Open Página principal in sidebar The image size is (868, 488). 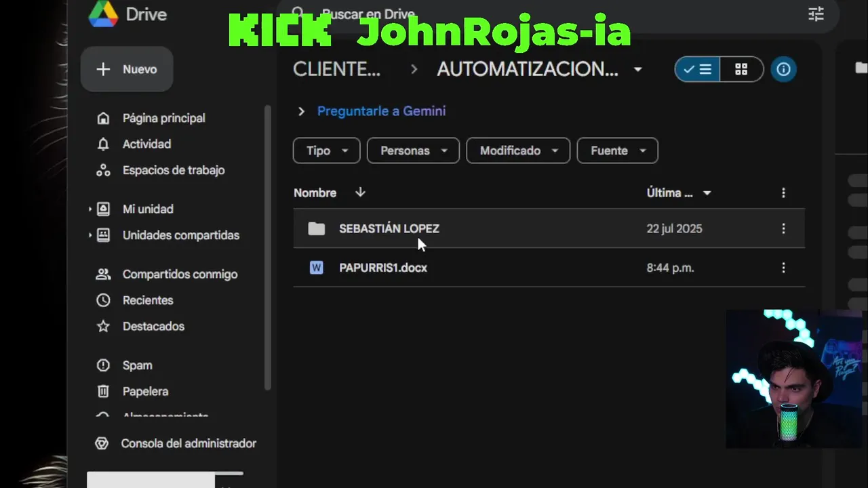coord(163,118)
